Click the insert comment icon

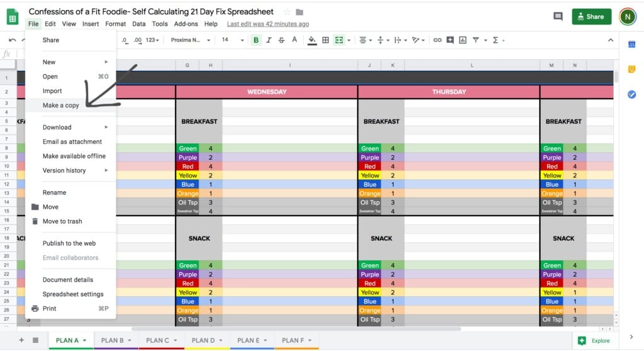450,40
